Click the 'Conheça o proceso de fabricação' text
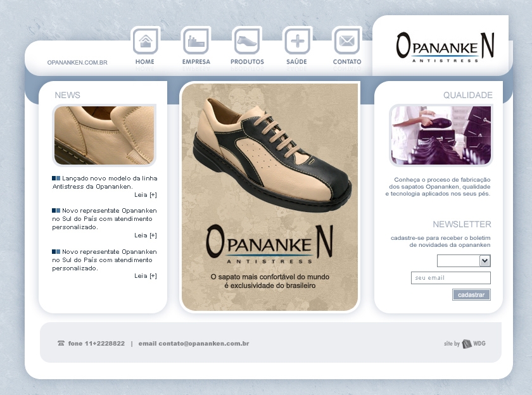This screenshot has height=395, width=532. [442, 180]
